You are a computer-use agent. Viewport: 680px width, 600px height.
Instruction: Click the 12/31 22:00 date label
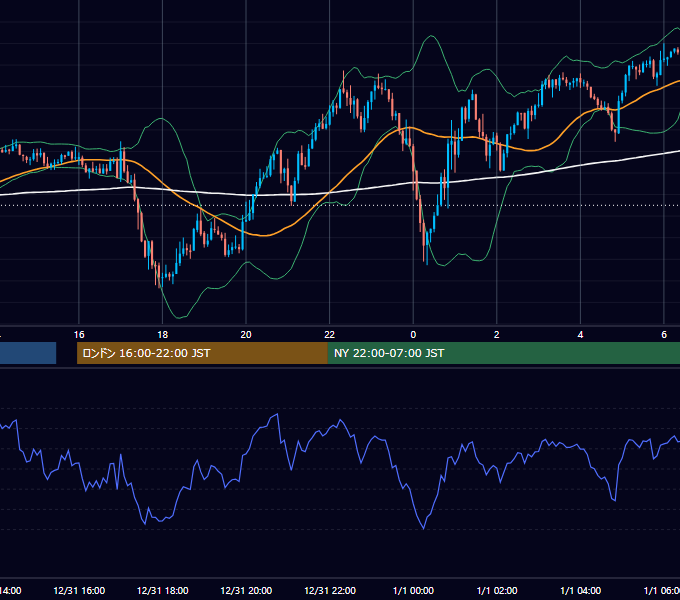(330, 590)
